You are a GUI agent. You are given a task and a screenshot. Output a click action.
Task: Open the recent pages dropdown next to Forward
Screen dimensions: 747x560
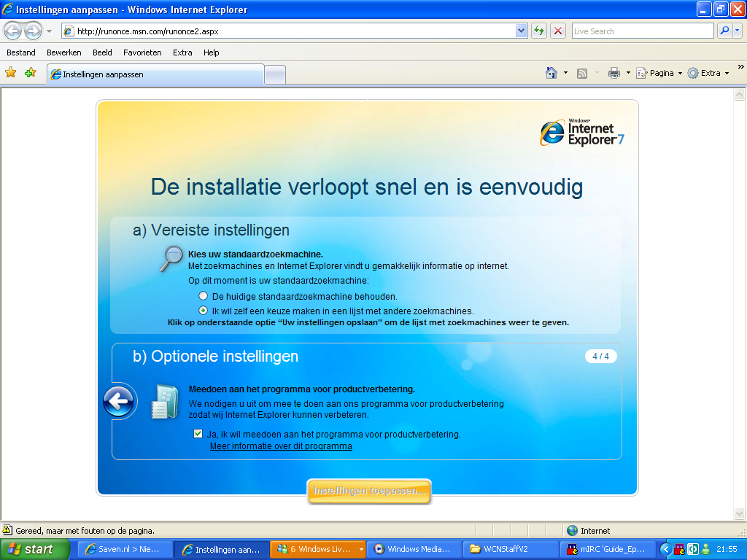click(49, 31)
